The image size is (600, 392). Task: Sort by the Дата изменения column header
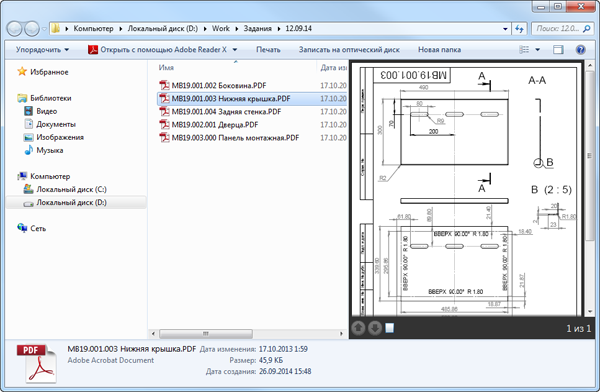(x=333, y=67)
